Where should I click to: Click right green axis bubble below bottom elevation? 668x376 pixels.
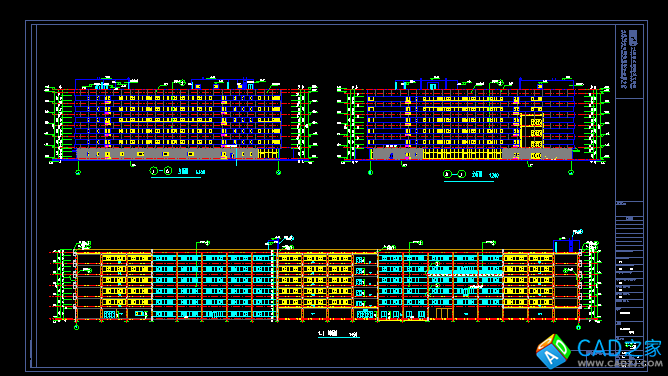click(x=578, y=327)
